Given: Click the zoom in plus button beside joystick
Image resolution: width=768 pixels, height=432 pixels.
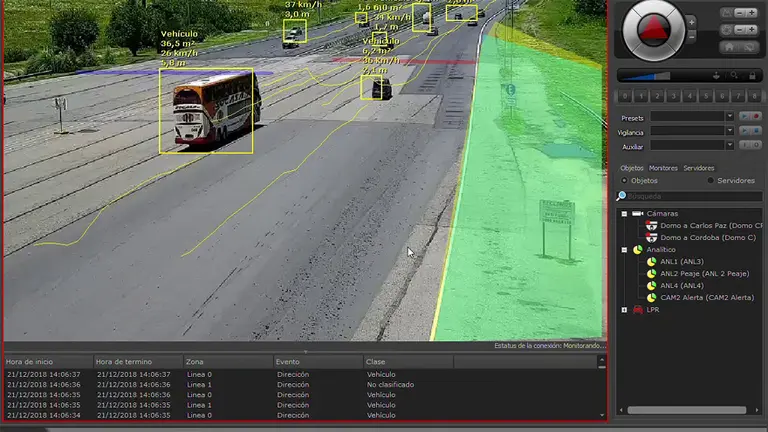Looking at the screenshot, I should tap(691, 20).
